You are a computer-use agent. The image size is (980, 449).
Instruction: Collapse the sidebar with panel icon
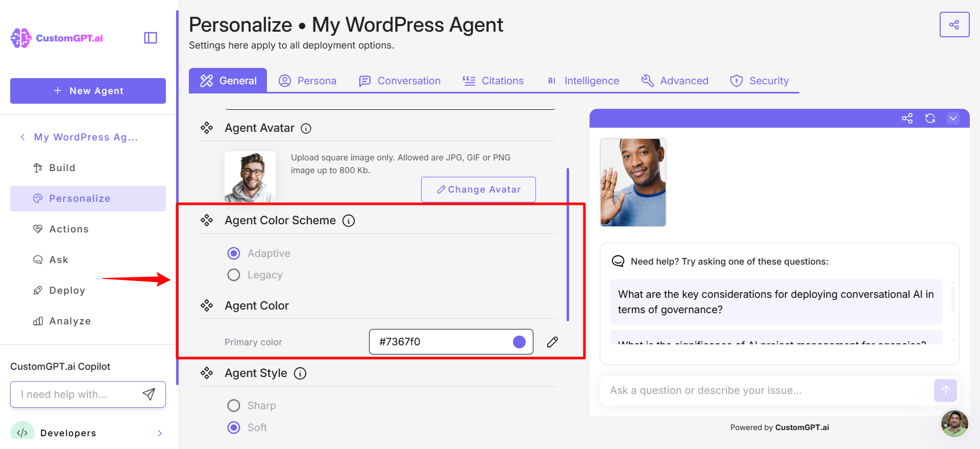(x=151, y=38)
